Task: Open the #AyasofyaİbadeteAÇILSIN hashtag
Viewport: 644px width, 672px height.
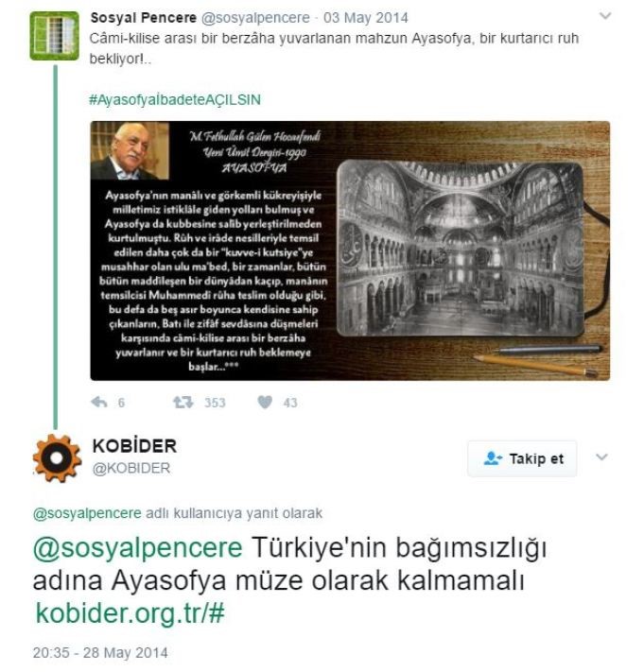Action: pyautogui.click(x=175, y=100)
